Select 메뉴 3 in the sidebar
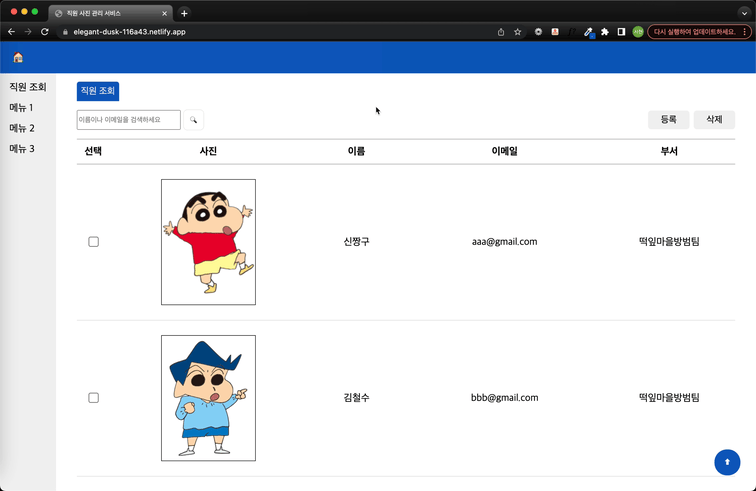Image resolution: width=756 pixels, height=491 pixels. [x=22, y=149]
